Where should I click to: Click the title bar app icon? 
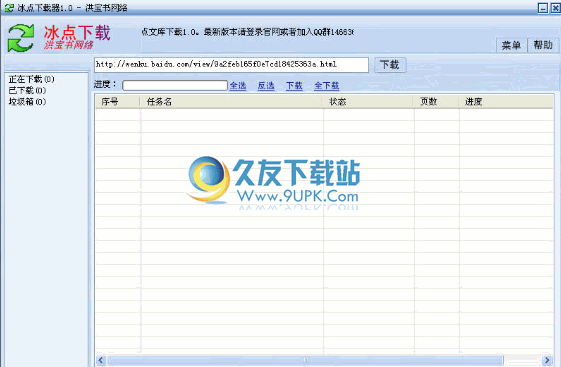[9, 8]
